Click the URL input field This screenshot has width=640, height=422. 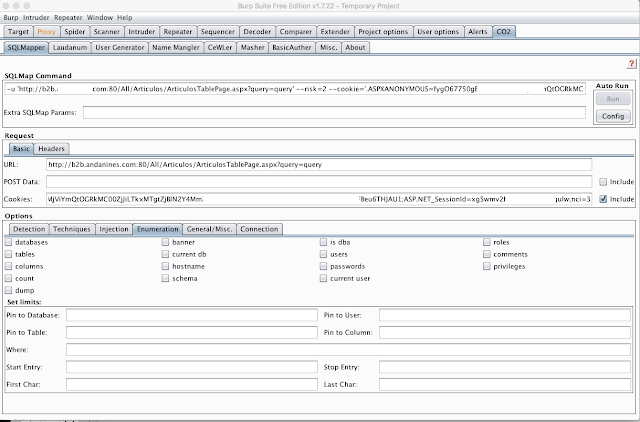coord(319,164)
